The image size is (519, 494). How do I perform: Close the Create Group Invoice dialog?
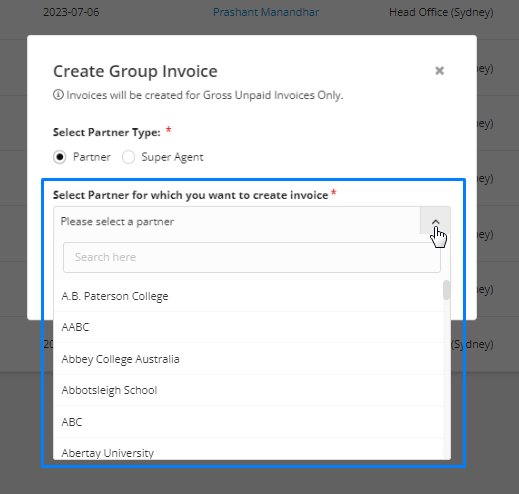(439, 71)
